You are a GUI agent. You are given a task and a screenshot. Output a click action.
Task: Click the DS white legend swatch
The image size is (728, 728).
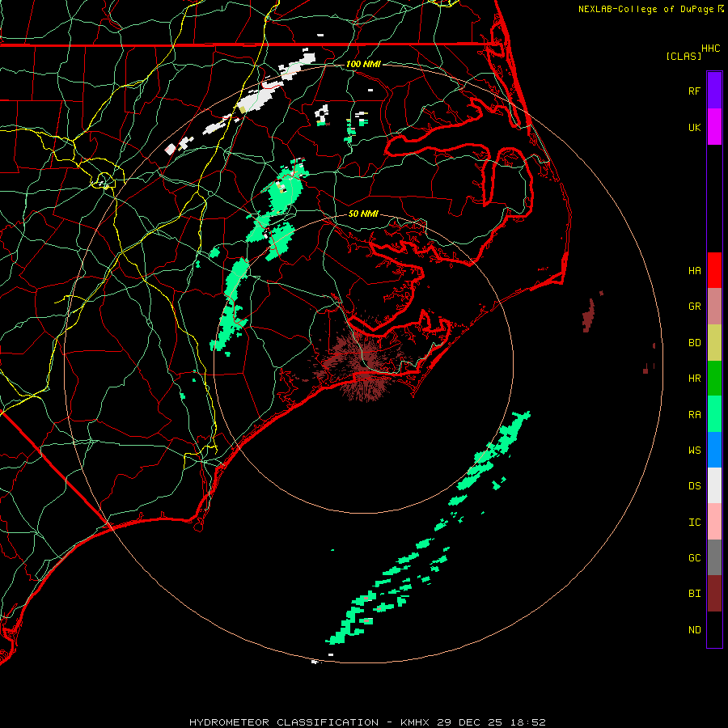(x=714, y=485)
